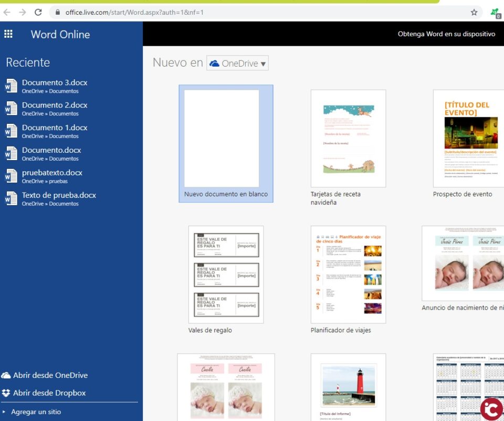Select the Nuevo documento en blanco template

point(226,138)
